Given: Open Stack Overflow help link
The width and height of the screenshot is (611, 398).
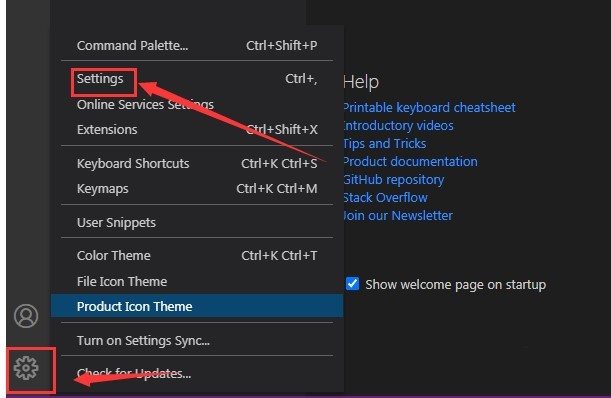Looking at the screenshot, I should 385,198.
